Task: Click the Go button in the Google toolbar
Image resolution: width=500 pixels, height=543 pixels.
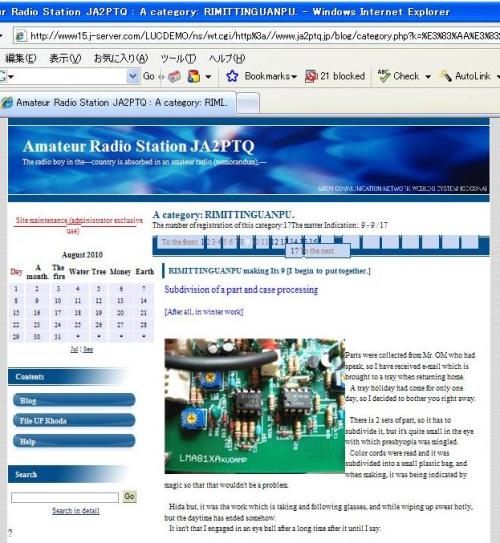Action: (149, 76)
